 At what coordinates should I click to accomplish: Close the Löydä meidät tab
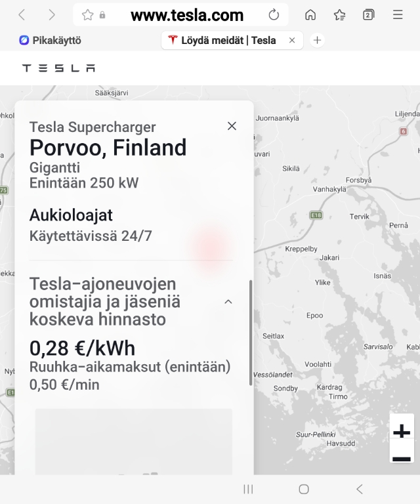pyautogui.click(x=292, y=40)
